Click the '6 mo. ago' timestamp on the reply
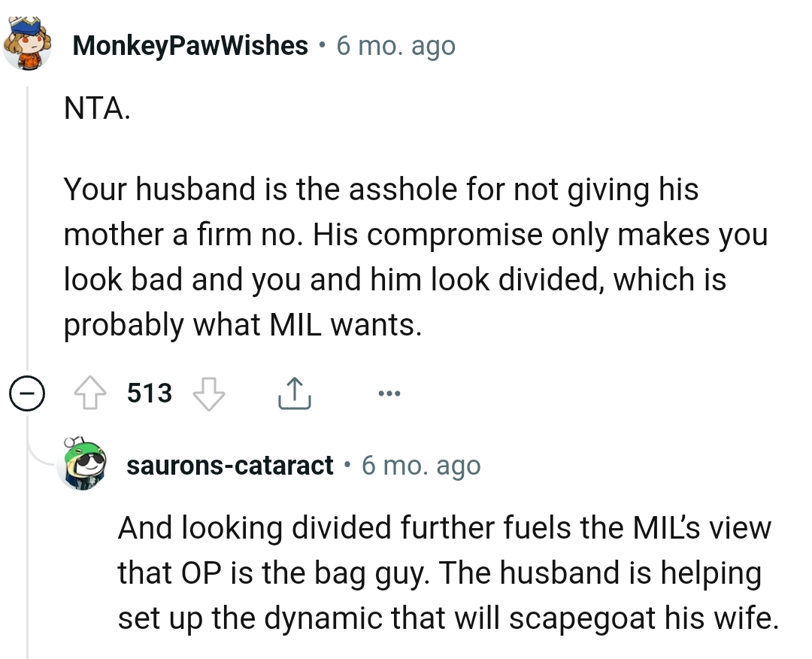Image resolution: width=812 pixels, height=659 pixels. [x=421, y=465]
